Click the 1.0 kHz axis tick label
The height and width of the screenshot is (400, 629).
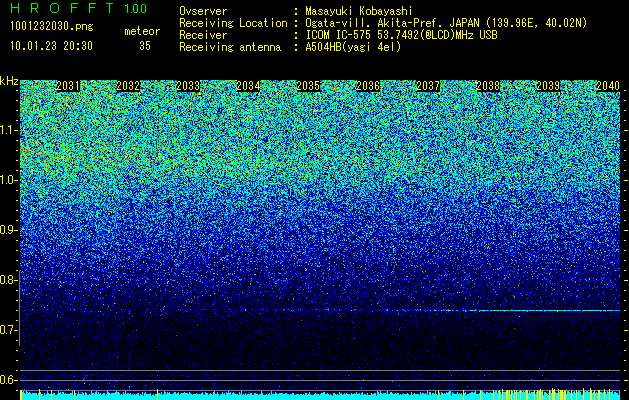8,180
